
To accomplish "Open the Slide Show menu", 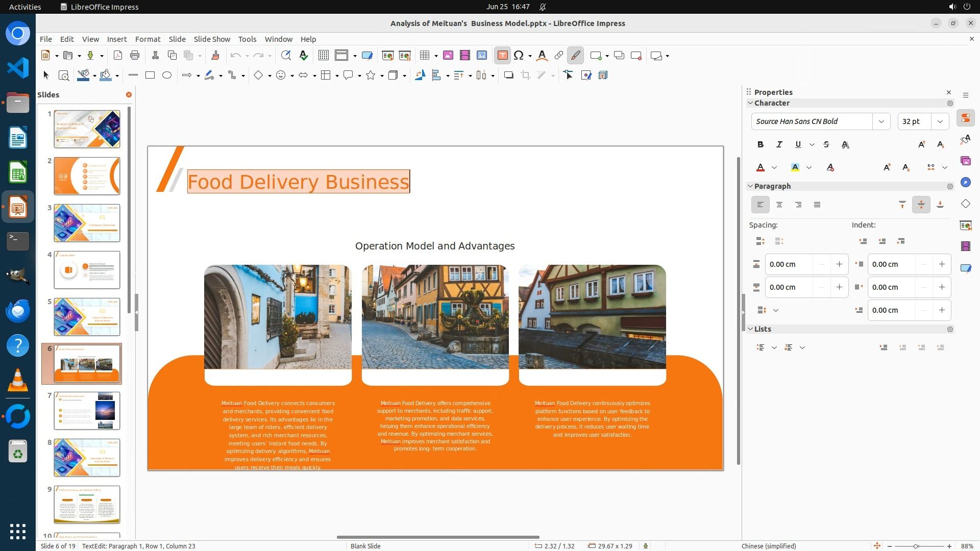I will [x=212, y=39].
